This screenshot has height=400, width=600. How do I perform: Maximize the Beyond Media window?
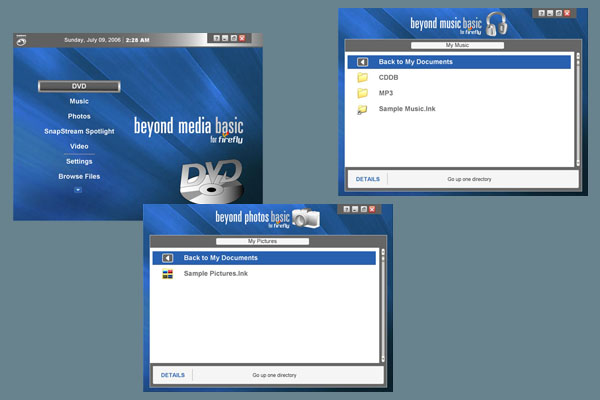233,38
